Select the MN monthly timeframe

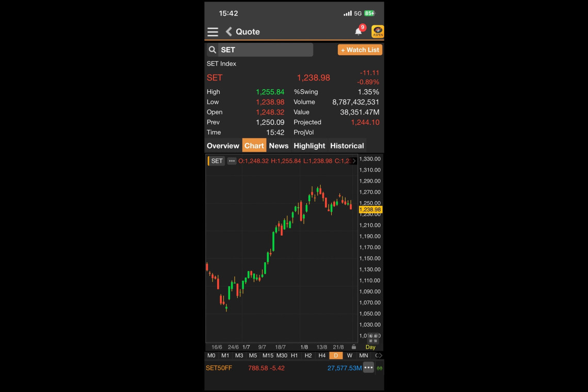pyautogui.click(x=364, y=355)
